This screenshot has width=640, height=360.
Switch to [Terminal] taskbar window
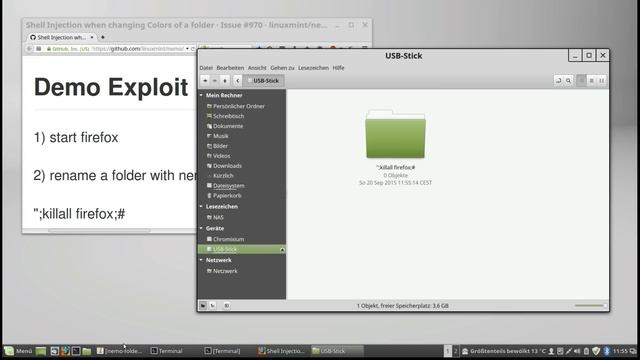point(222,351)
